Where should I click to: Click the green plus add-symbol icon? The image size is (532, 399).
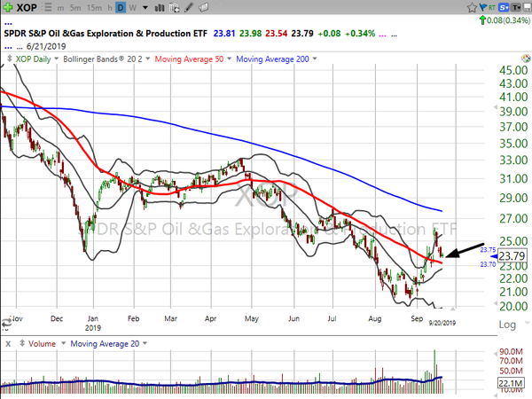tap(9, 9)
